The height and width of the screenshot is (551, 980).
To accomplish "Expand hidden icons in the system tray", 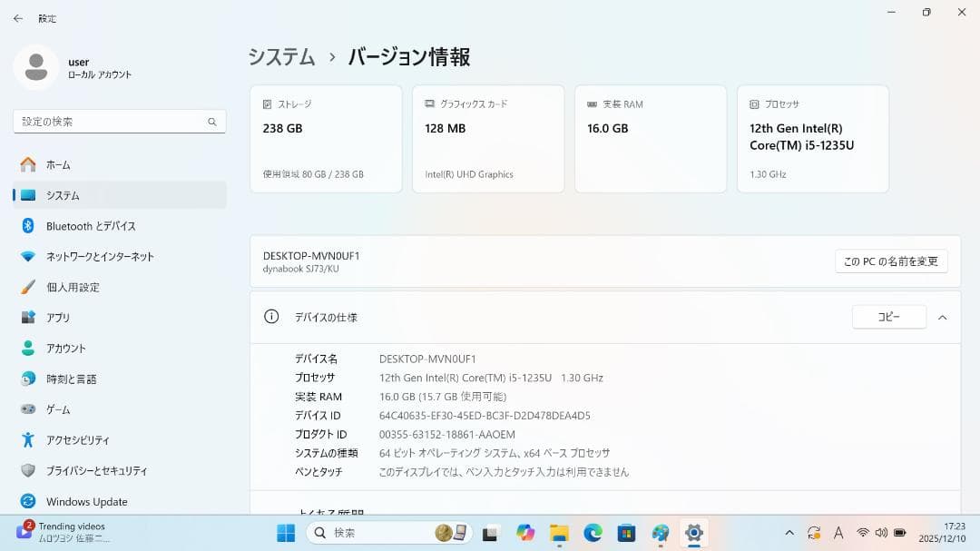I will coord(790,533).
